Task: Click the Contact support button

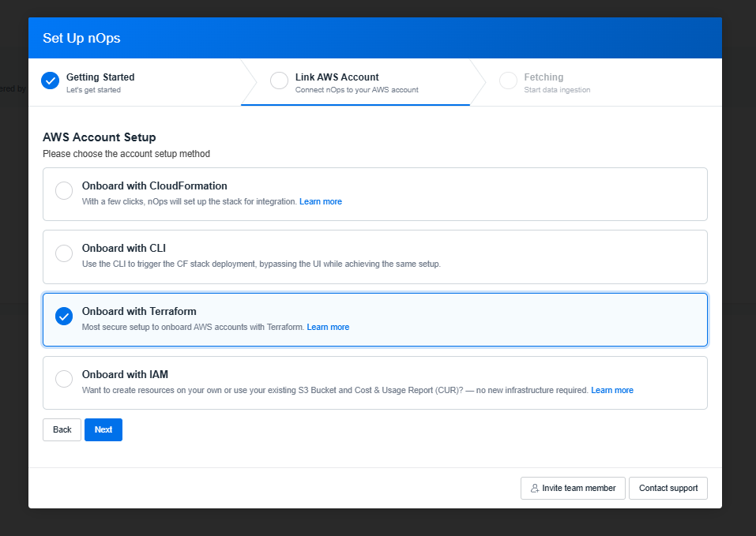Action: (668, 489)
